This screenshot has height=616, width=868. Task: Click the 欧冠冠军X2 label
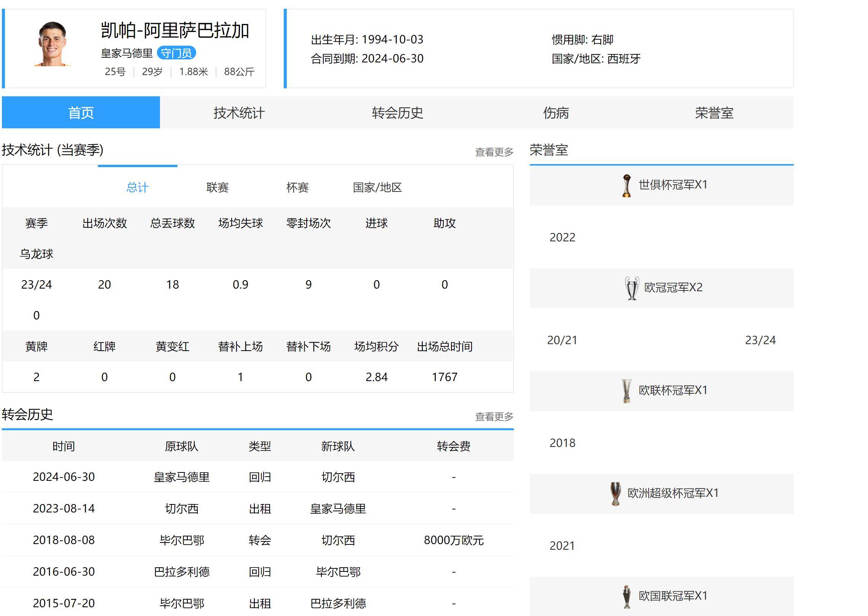click(673, 287)
